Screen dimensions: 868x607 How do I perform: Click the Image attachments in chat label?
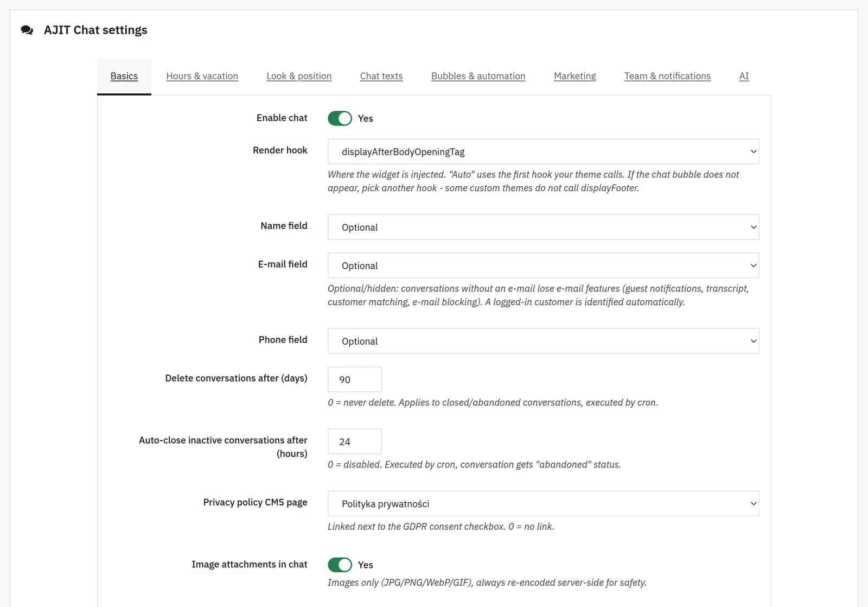(x=250, y=564)
